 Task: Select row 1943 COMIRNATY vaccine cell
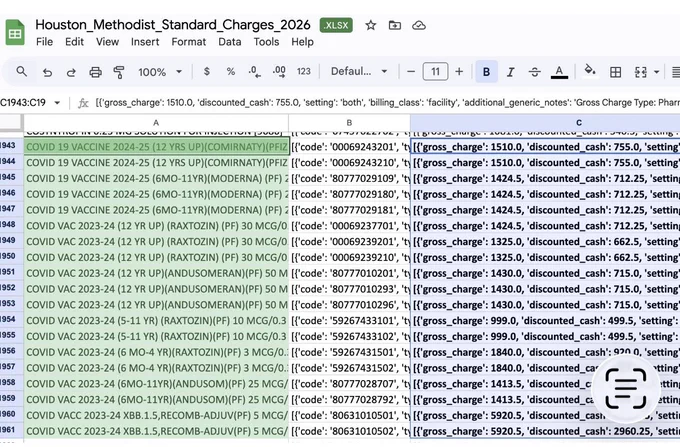(156, 147)
